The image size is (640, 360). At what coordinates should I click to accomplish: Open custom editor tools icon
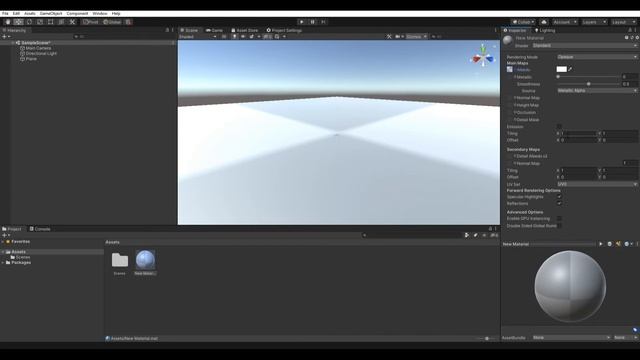[72, 22]
